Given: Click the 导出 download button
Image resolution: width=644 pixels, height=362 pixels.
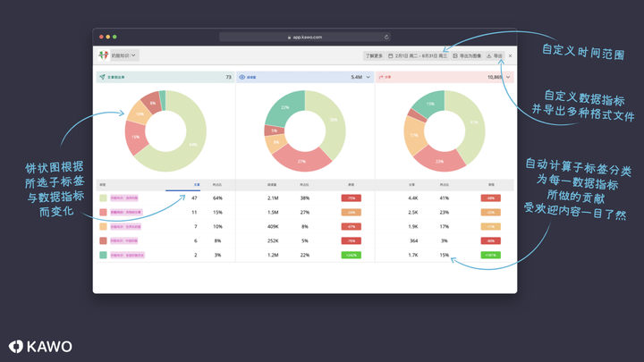Looking at the screenshot, I should (x=495, y=55).
